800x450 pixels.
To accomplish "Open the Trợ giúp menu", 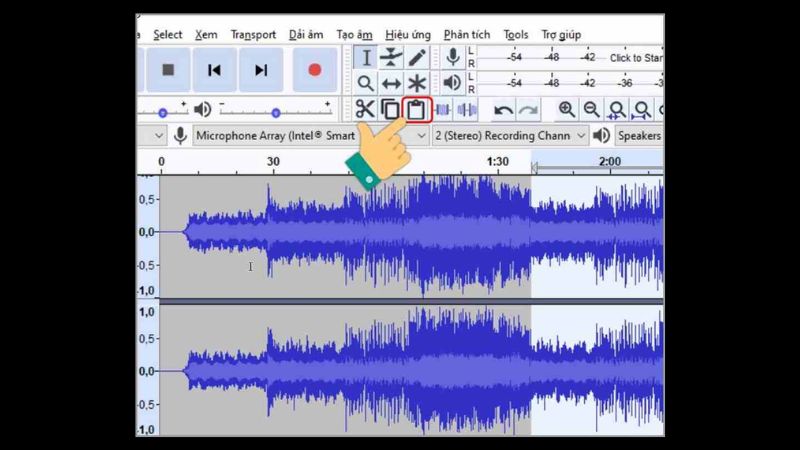I will click(561, 35).
